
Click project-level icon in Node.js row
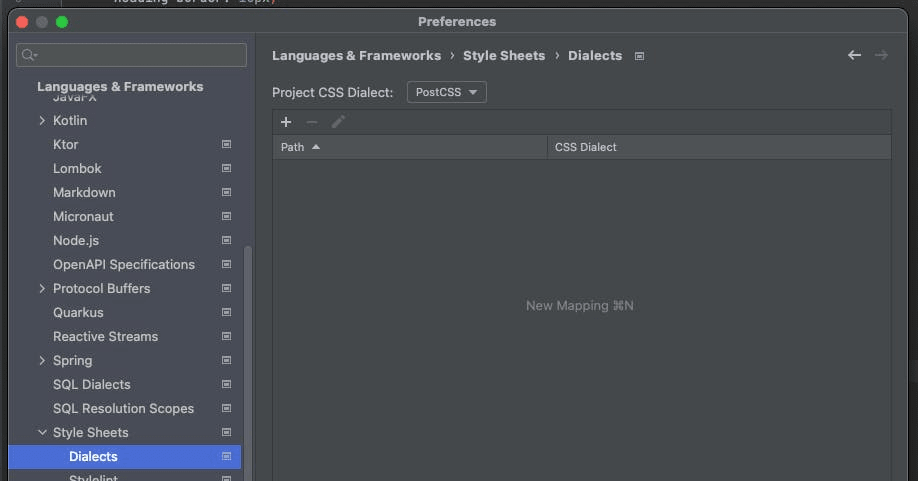226,240
